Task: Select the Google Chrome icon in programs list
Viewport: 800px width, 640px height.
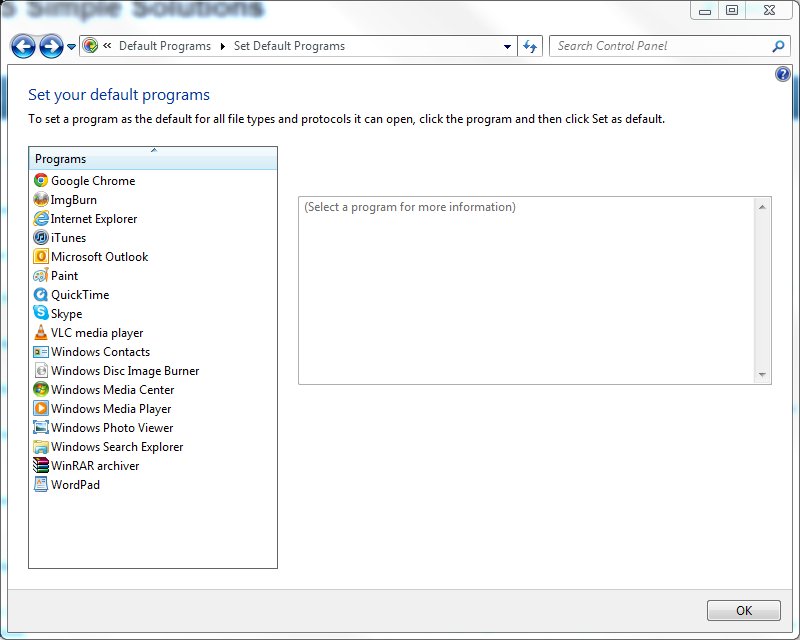Action: (x=41, y=181)
